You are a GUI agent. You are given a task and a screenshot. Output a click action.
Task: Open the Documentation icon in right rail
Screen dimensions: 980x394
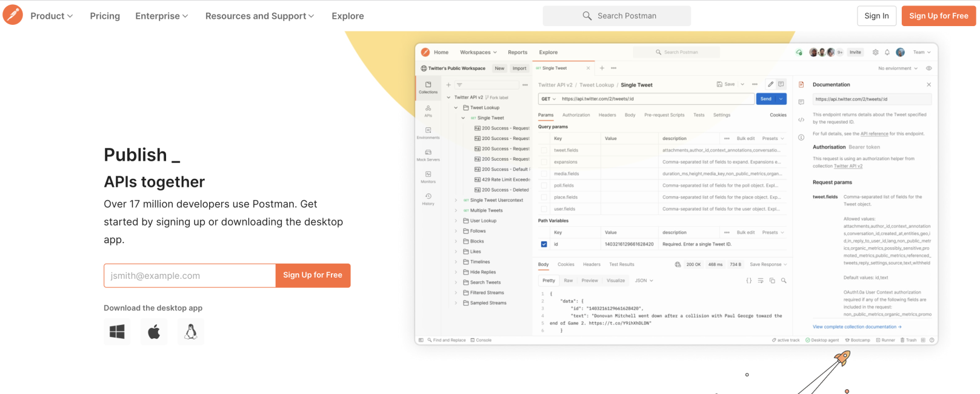click(x=801, y=85)
